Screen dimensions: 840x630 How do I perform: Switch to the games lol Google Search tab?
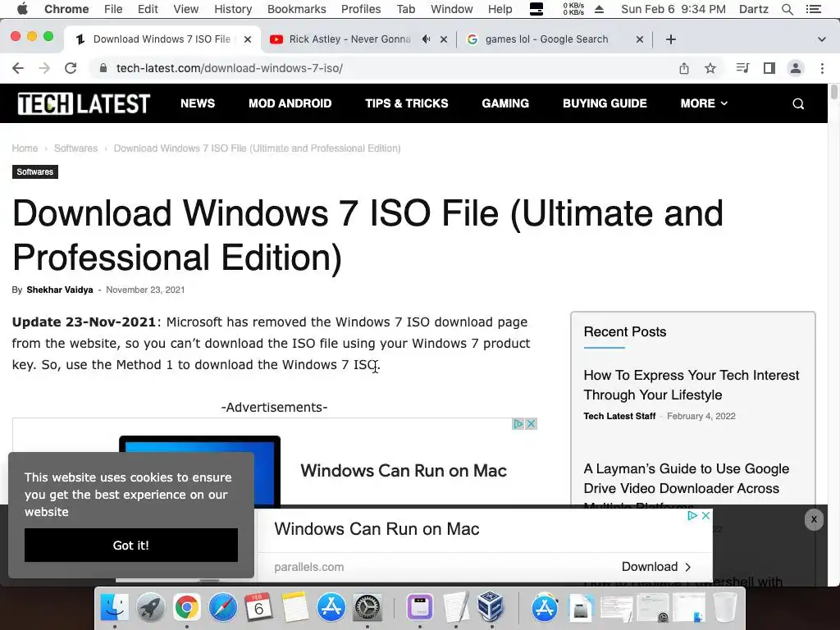point(546,39)
